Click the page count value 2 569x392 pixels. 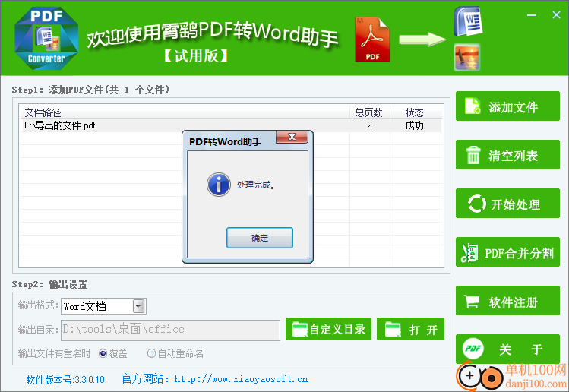(x=369, y=125)
